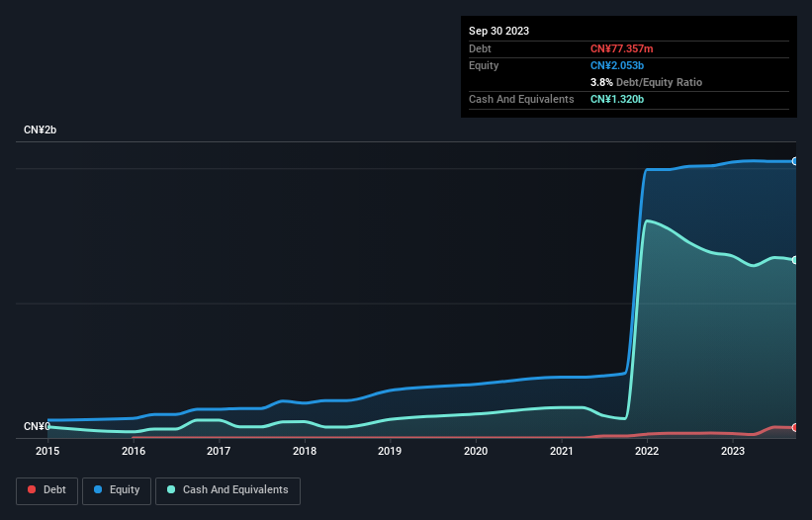Screen dimensions: 812x520
Task: Click the red Debt legend dot
Action: tap(32, 489)
